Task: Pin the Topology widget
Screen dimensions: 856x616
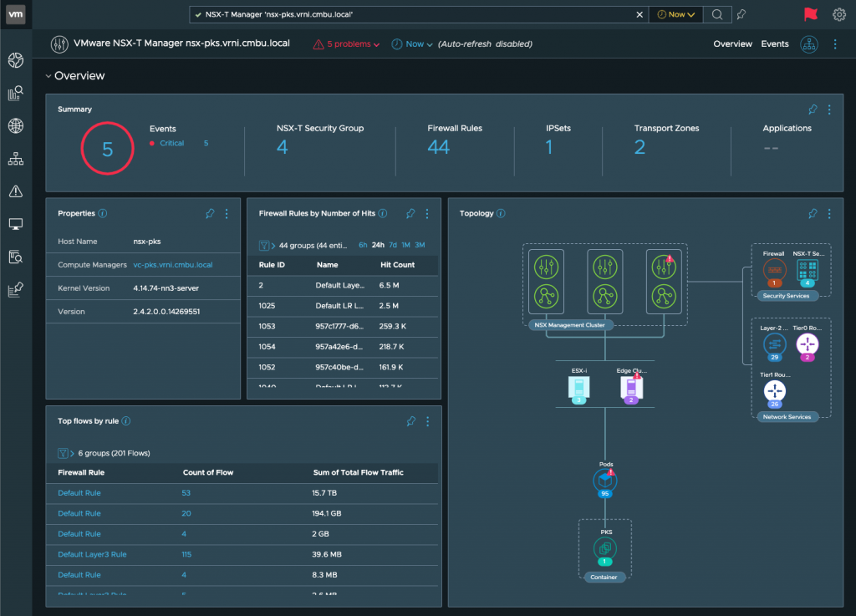Action: [812, 213]
